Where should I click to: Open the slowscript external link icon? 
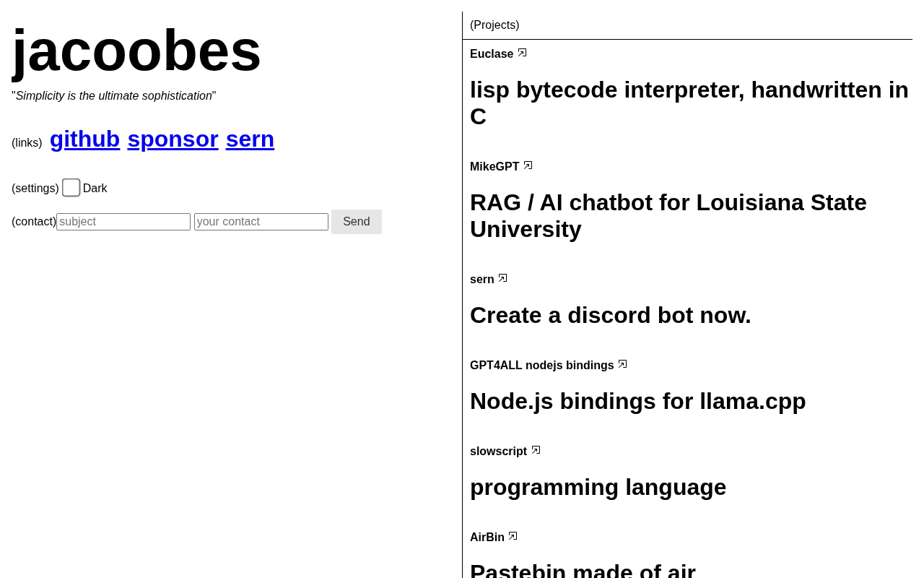[x=536, y=450]
